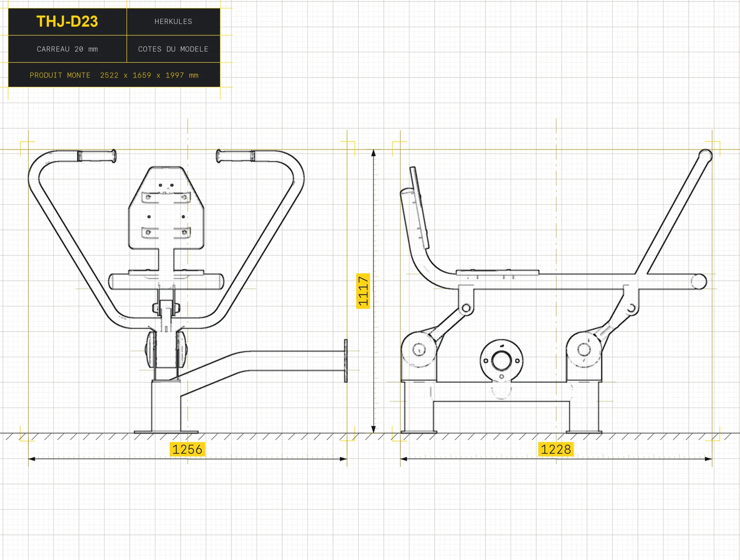740x560 pixels.
Task: Select the "COTES DU MODELE" label
Action: 173,49
